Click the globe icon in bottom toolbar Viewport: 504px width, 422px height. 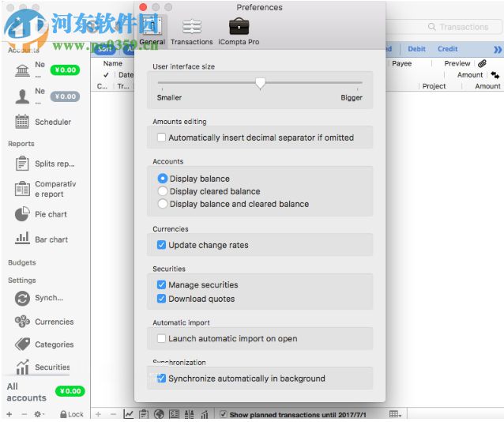[159, 414]
